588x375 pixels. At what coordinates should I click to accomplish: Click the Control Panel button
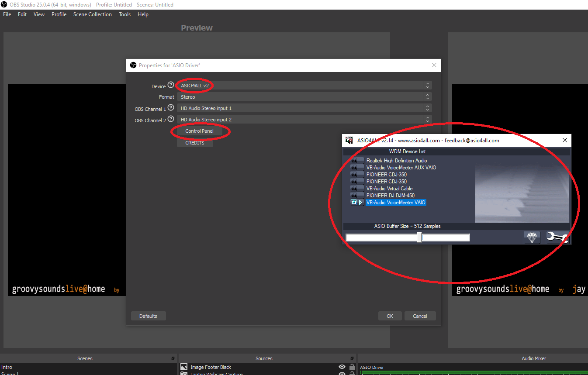point(199,131)
